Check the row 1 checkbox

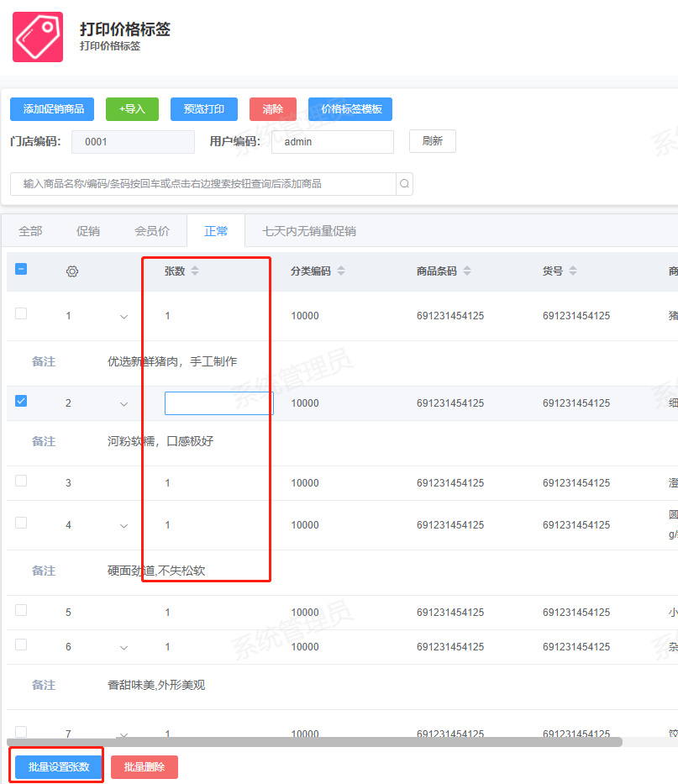coord(21,313)
